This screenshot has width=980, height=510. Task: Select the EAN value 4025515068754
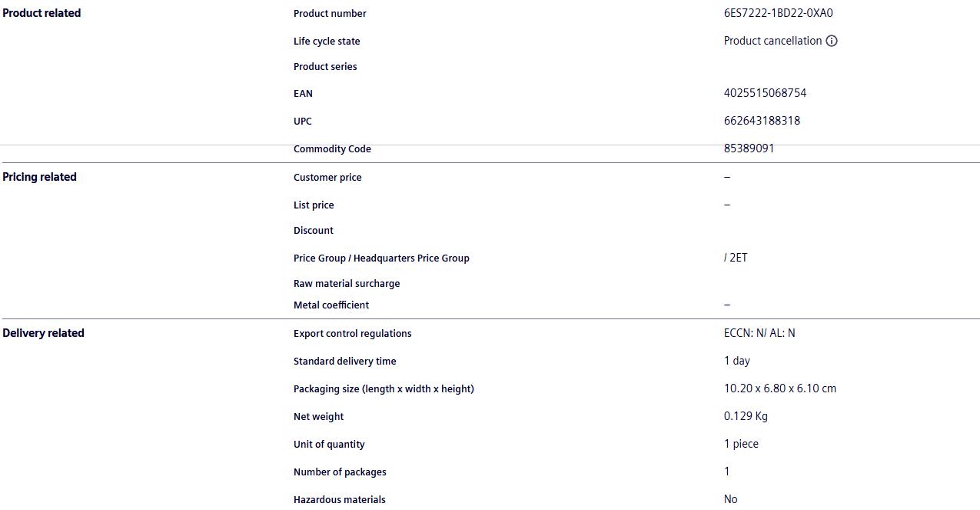click(765, 93)
